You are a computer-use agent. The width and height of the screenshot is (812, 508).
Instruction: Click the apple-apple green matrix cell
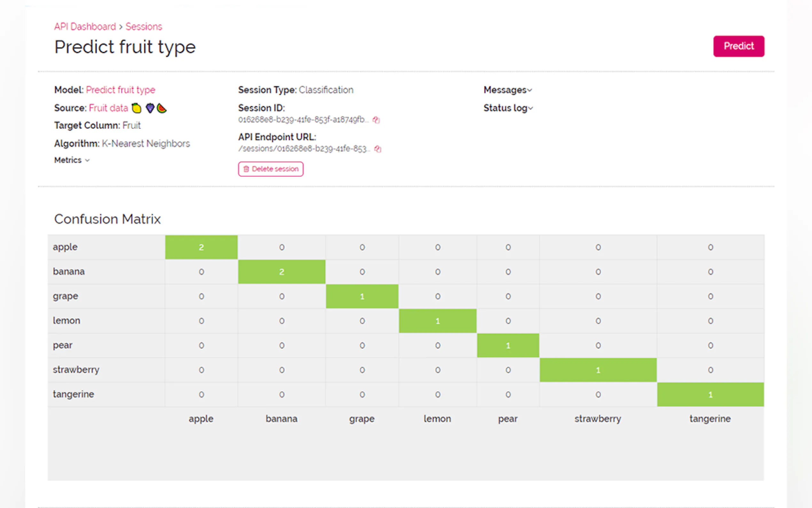[201, 247]
